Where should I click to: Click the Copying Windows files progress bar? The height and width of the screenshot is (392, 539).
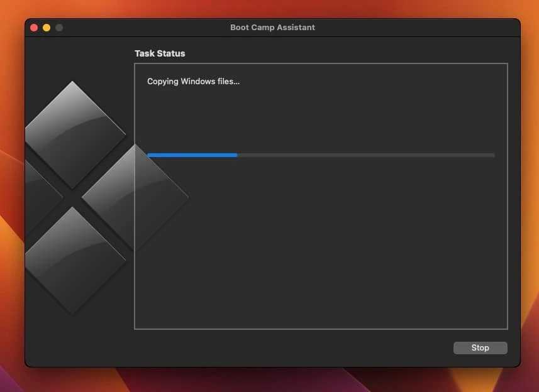pos(321,155)
